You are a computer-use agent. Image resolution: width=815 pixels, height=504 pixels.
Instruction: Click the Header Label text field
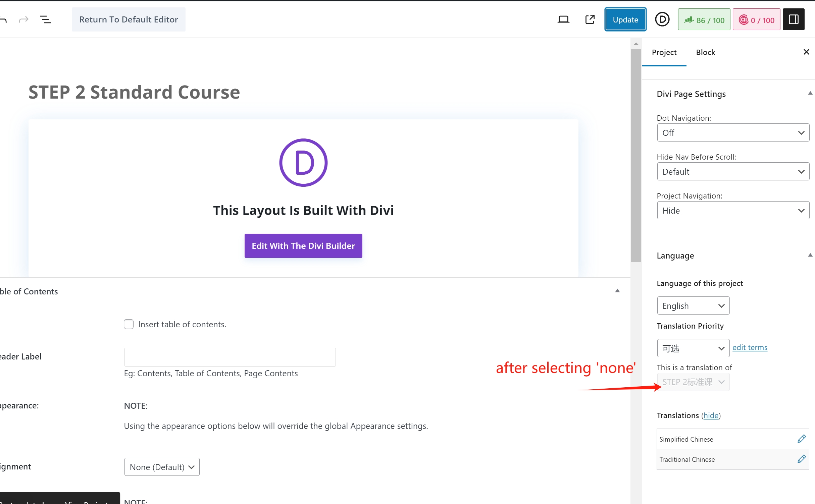230,357
